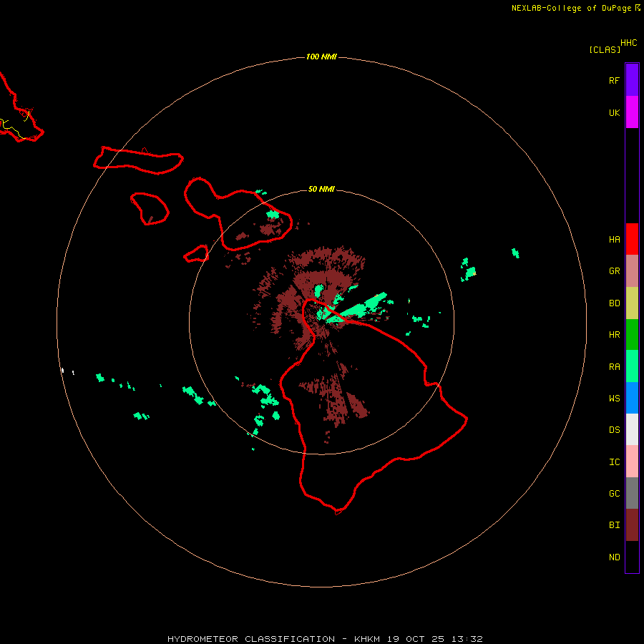Click the "WS" legend label
Viewport: 644px width, 644px height.
[x=614, y=399]
